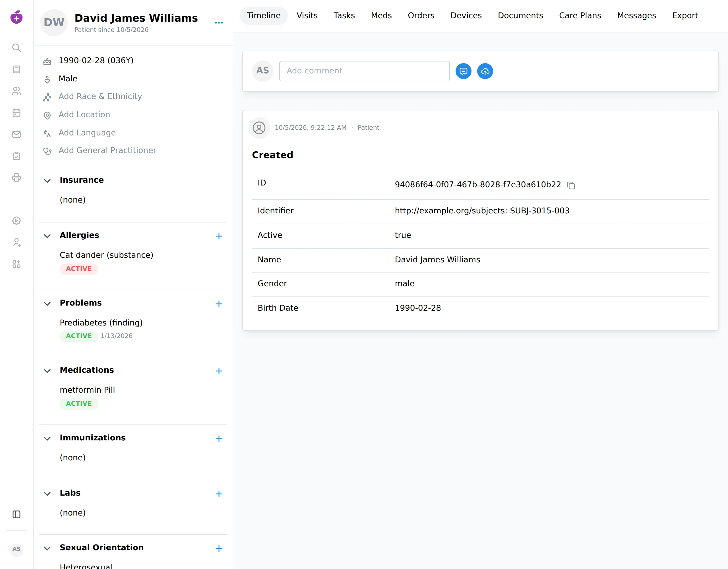Click the printer icon in sidebar
The width and height of the screenshot is (728, 569).
point(16,178)
